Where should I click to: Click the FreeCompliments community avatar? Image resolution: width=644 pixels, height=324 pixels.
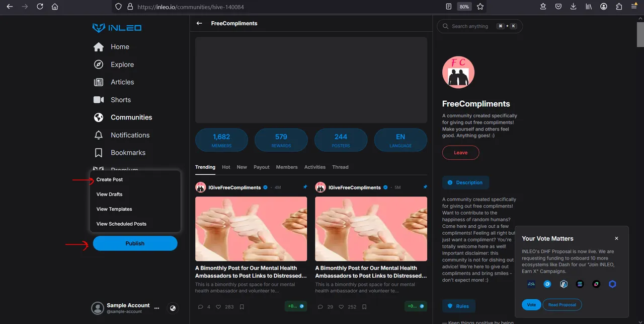pyautogui.click(x=458, y=72)
